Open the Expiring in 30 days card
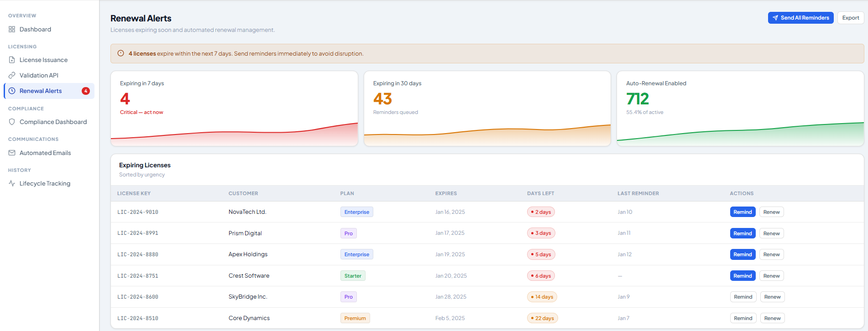The height and width of the screenshot is (331, 868). tap(487, 109)
